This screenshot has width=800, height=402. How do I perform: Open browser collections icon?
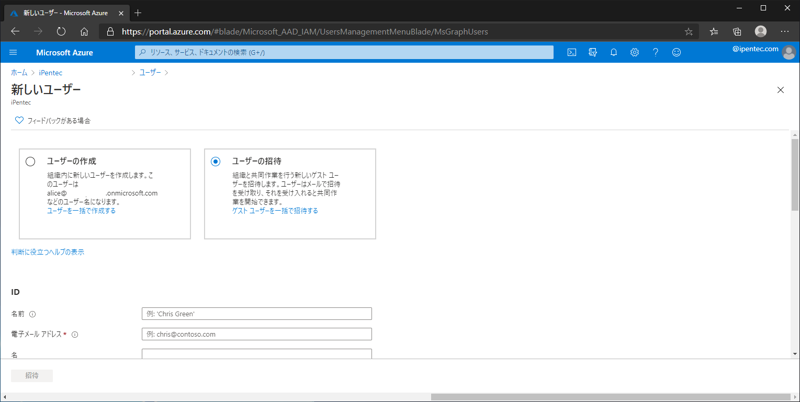click(x=737, y=32)
